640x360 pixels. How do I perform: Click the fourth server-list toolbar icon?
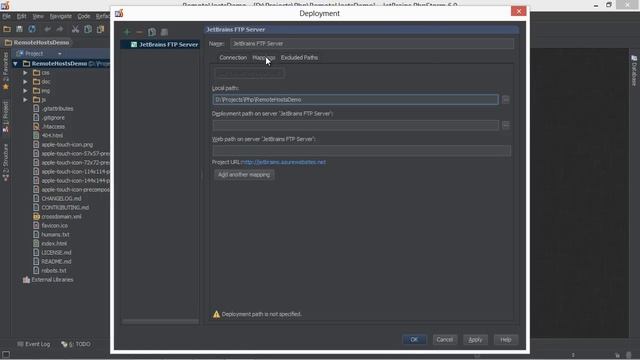[164, 32]
